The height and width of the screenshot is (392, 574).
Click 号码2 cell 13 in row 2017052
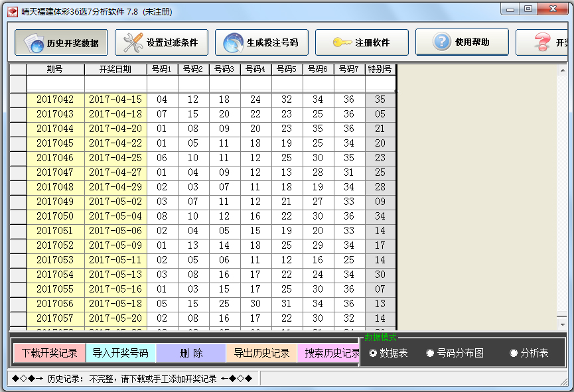[x=194, y=245]
